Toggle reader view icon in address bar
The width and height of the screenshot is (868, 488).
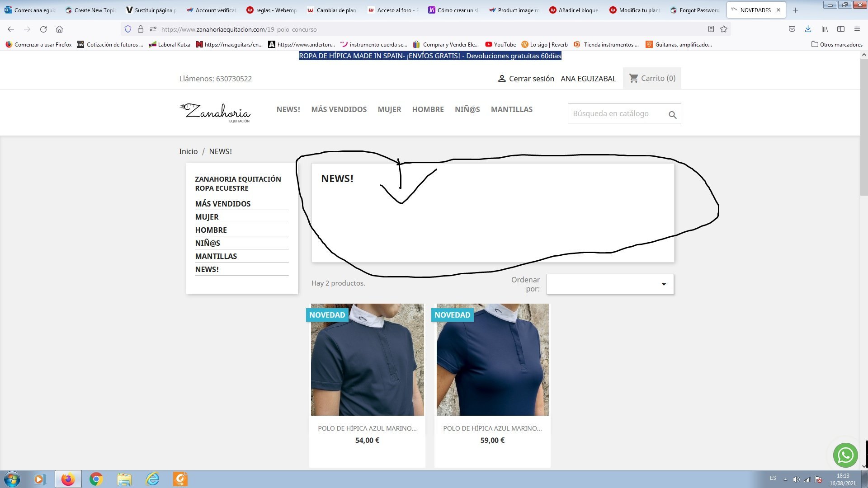point(711,29)
